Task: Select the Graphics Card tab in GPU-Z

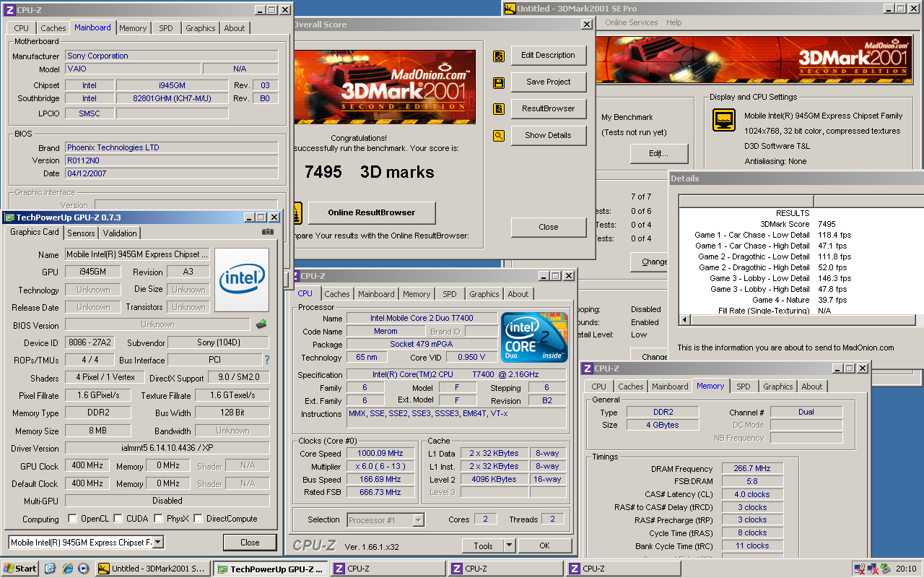Action: [x=35, y=232]
